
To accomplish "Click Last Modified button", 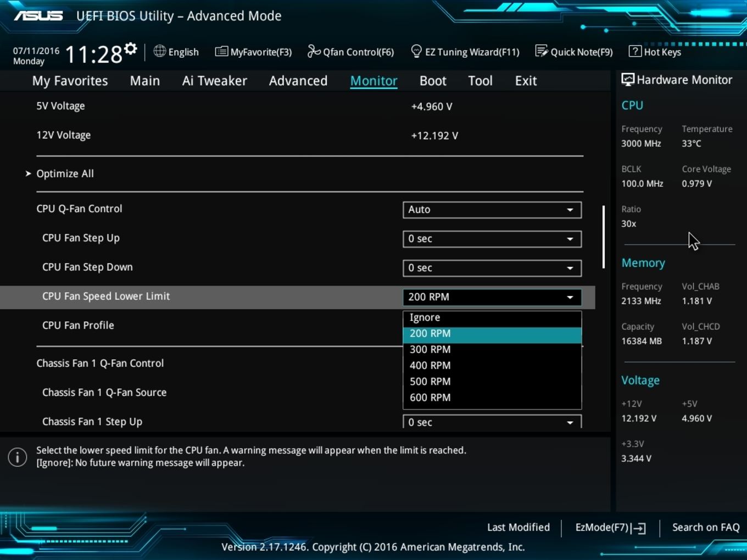I will click(519, 528).
